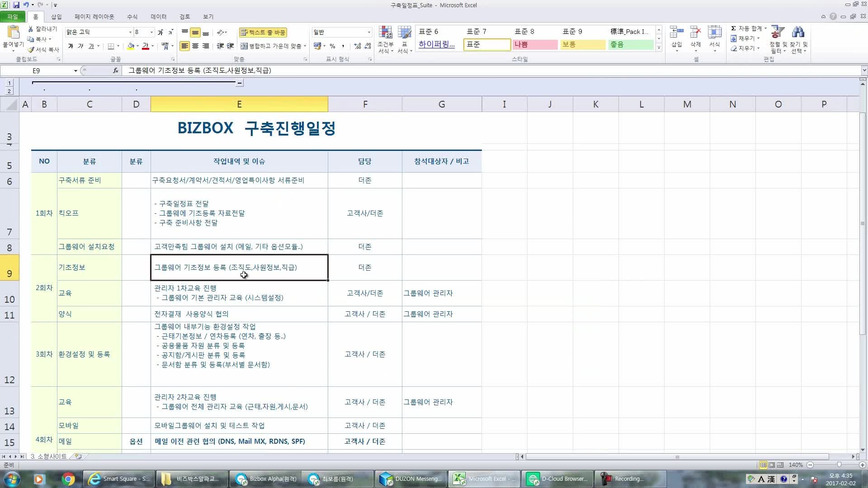Toggle underline 가 formatting
The width and height of the screenshot is (868, 488).
91,46
